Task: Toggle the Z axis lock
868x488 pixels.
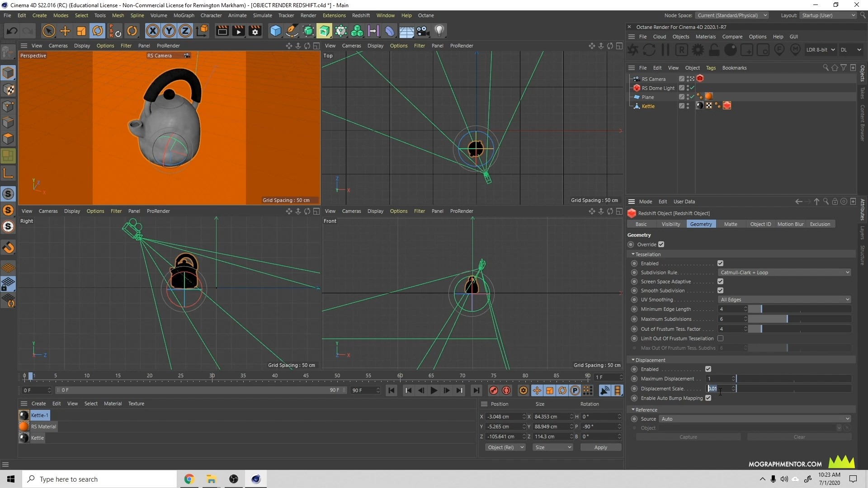Action: [x=185, y=31]
